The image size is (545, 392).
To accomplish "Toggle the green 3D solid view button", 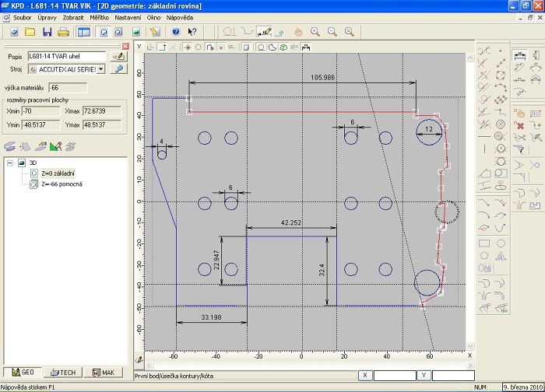I will coord(283,47).
